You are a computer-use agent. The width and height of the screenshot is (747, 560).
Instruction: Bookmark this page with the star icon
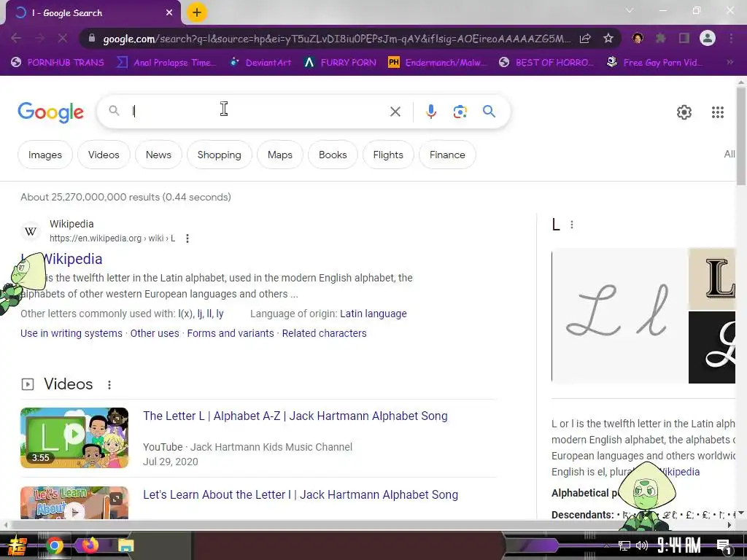coord(608,38)
